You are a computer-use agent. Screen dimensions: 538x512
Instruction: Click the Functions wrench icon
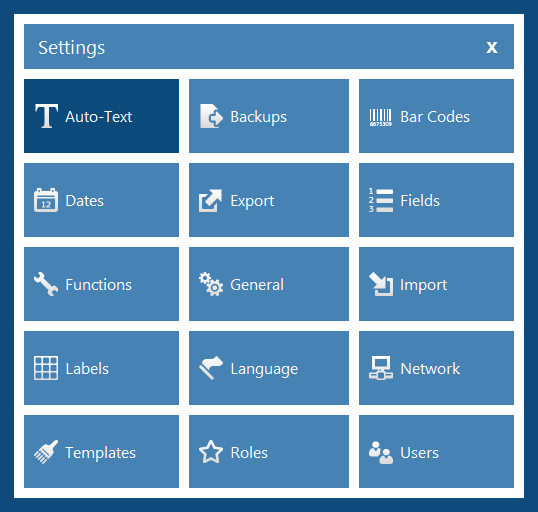(x=46, y=284)
